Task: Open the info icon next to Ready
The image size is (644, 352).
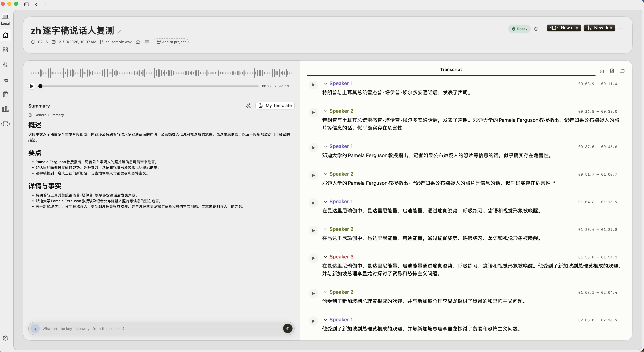Action: 536,29
